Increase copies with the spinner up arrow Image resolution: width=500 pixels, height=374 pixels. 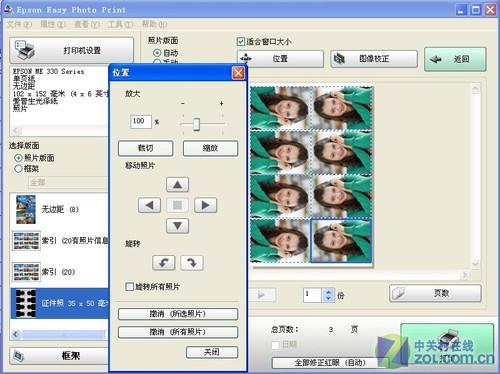point(329,292)
